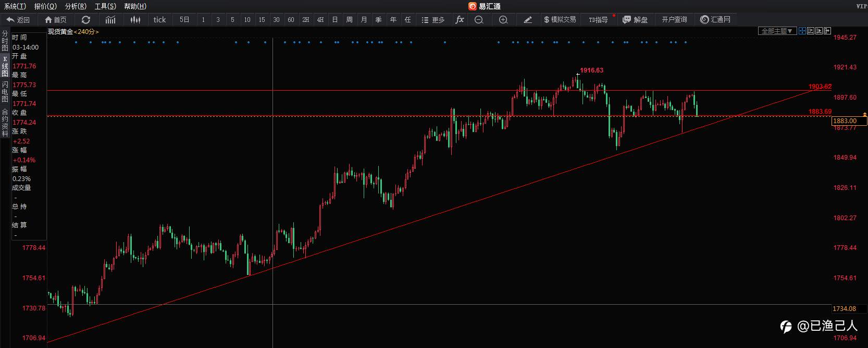This screenshot has height=348, width=868.
Task: Select the 60 minute period
Action: [291, 19]
